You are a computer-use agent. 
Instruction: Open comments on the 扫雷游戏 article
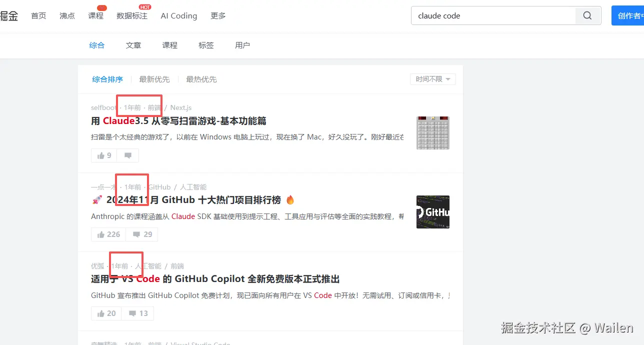click(127, 155)
